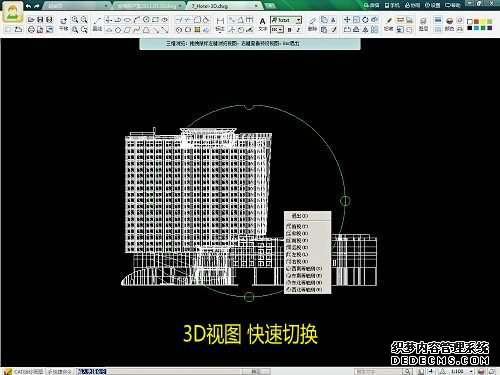Click the format painter brush icon
500x375 pixels.
pos(333,30)
